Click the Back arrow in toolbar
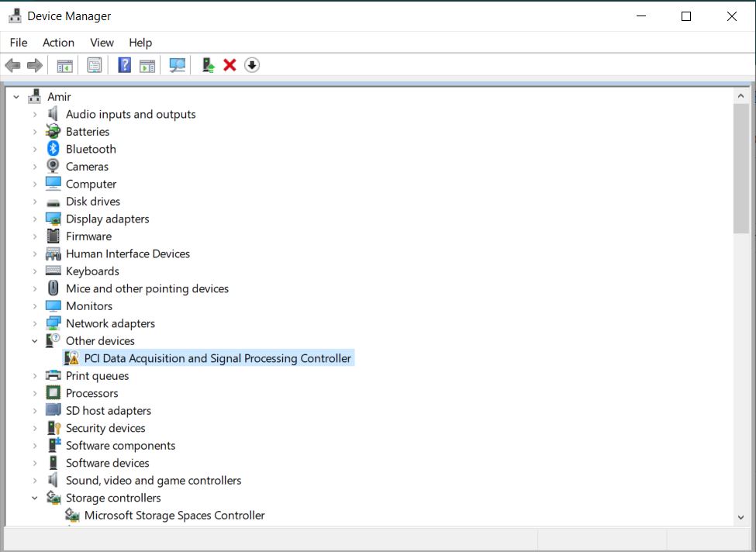 point(12,65)
